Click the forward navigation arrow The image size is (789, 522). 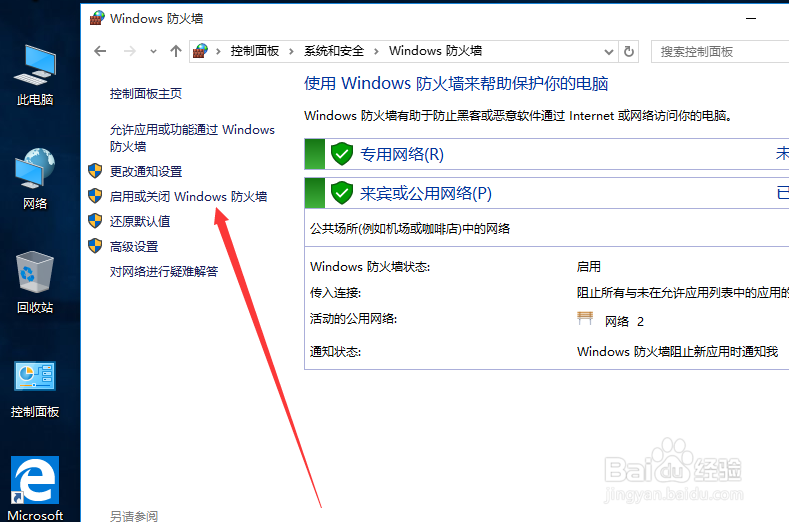pos(130,51)
